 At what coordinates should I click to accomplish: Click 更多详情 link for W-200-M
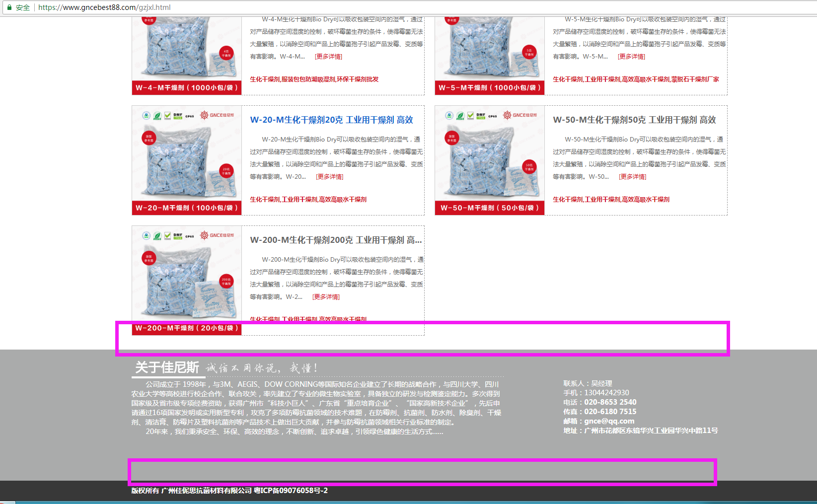click(x=326, y=297)
